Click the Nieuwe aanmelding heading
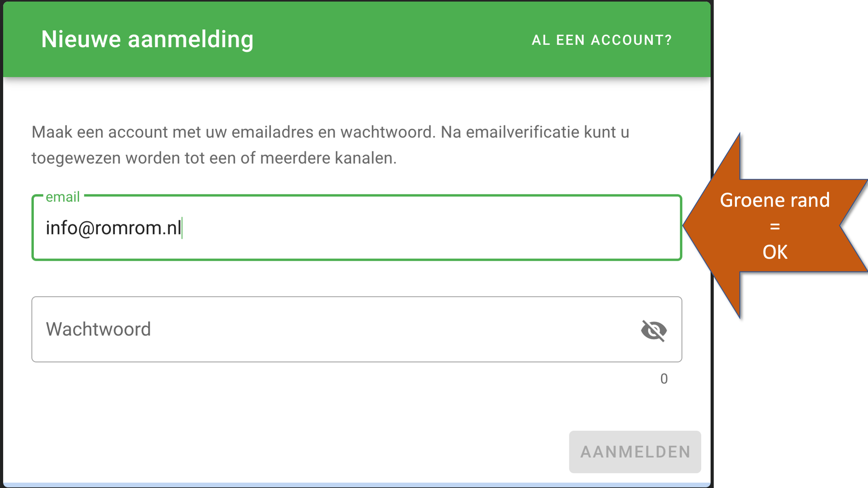Screen dimensions: 868x488 [x=147, y=39]
